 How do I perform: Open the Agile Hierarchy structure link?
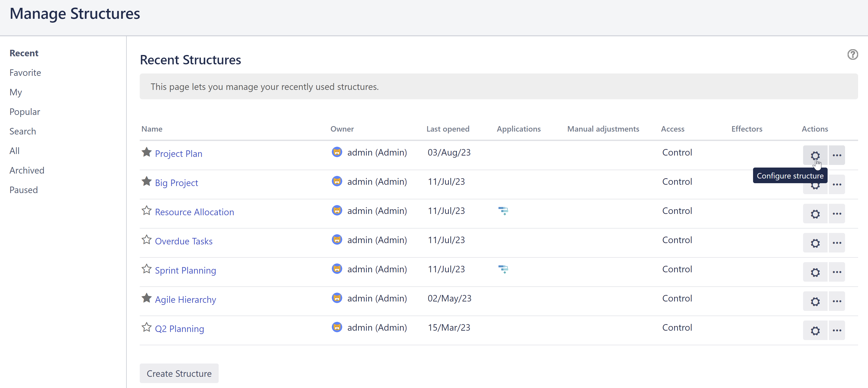click(185, 299)
